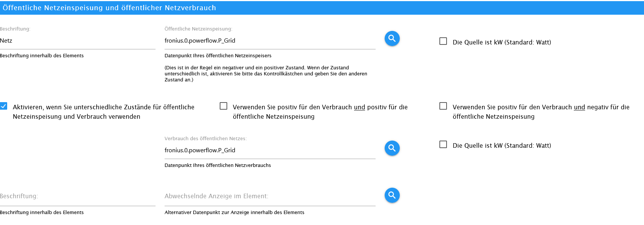Click the blue section header bar title
Viewport: 644px width, 225px height.
click(109, 8)
